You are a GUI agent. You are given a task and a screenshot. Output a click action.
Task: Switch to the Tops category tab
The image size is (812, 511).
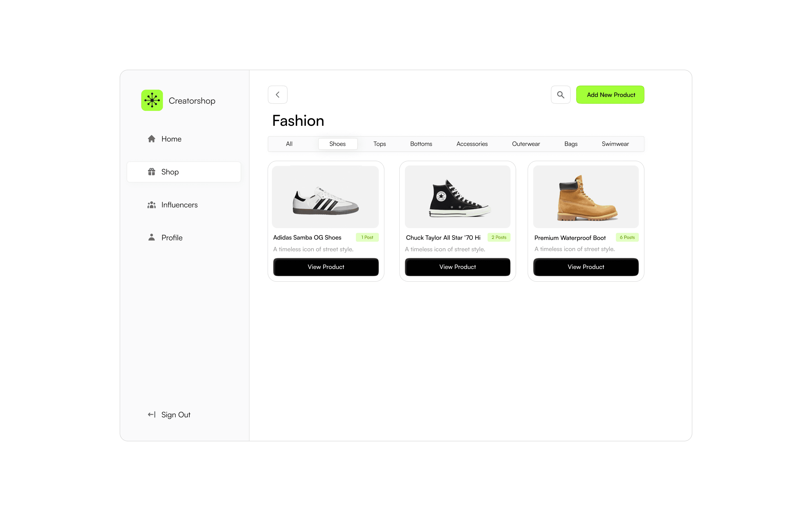379,144
